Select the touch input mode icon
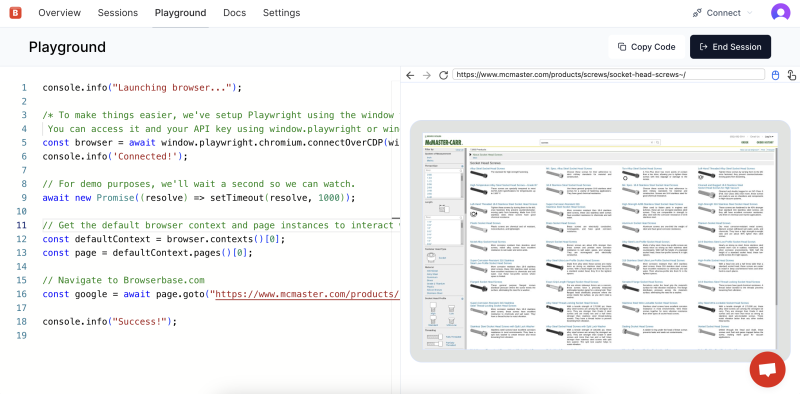Image resolution: width=800 pixels, height=394 pixels. click(x=791, y=75)
